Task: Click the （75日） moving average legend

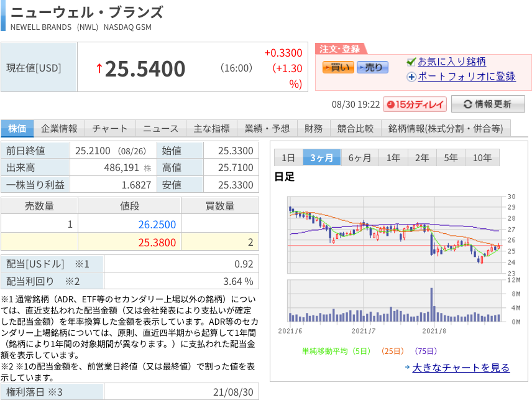Action: click(426, 351)
